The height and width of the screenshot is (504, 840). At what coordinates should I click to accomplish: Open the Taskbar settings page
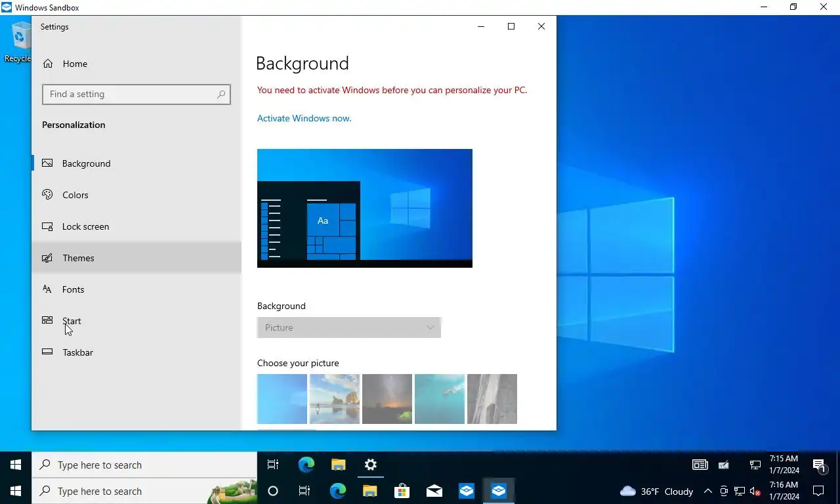(136, 352)
